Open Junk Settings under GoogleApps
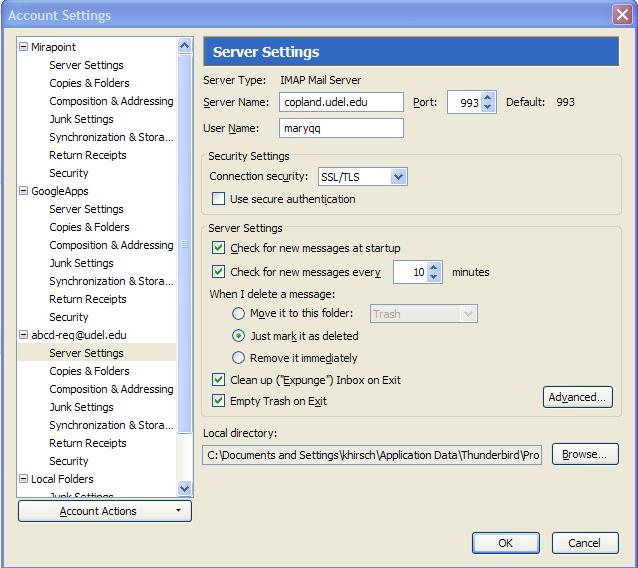The height and width of the screenshot is (568, 638). click(x=81, y=263)
